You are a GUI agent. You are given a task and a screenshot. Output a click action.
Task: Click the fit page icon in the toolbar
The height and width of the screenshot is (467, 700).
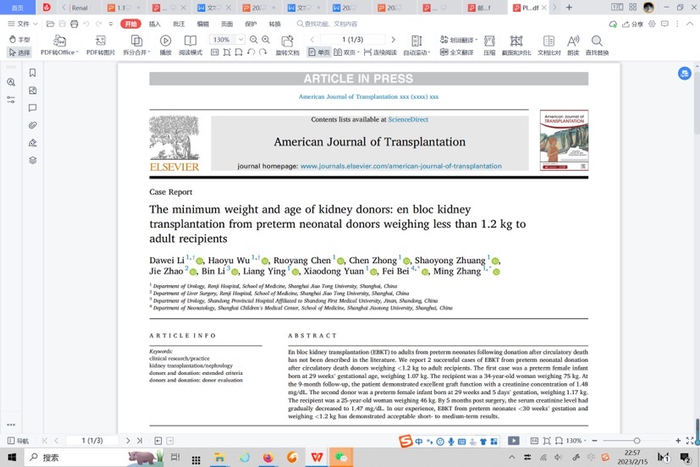pos(227,52)
